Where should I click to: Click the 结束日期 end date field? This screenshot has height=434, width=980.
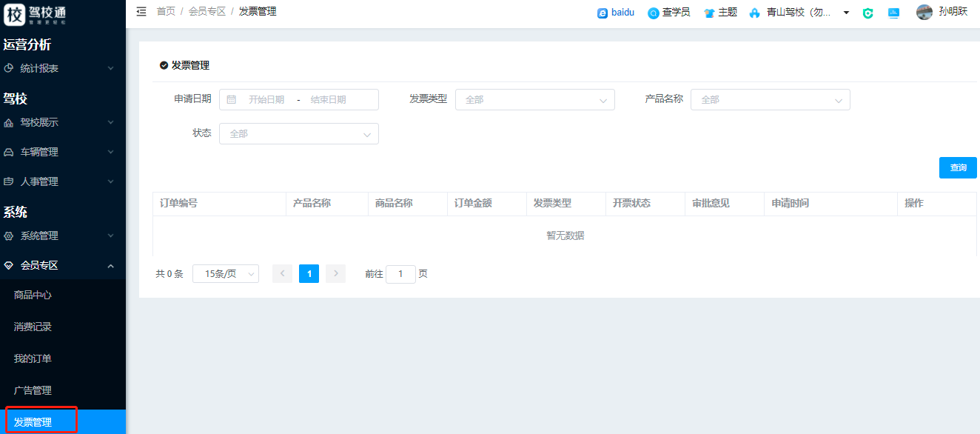[328, 99]
